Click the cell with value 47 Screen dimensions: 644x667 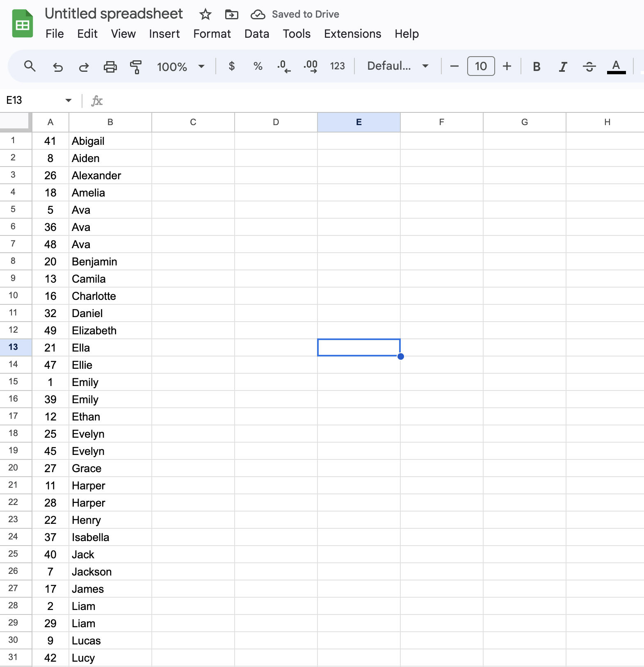(50, 365)
